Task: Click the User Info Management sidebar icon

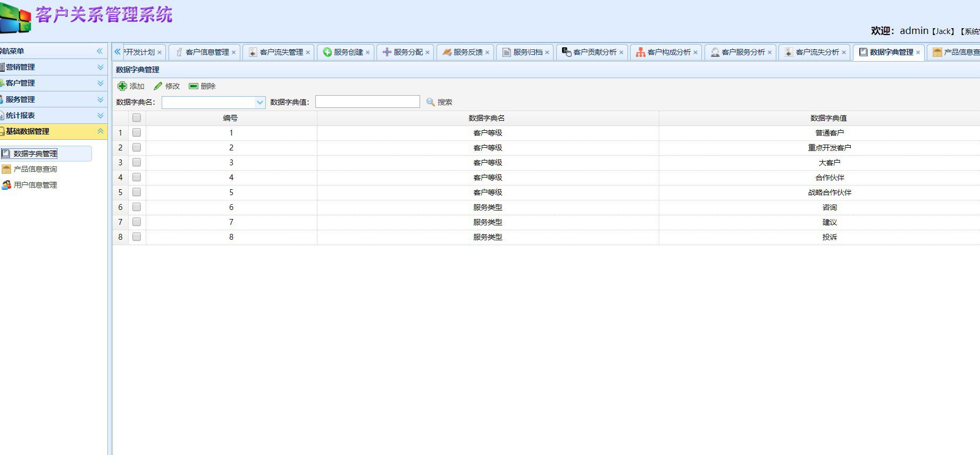Action: click(x=6, y=185)
